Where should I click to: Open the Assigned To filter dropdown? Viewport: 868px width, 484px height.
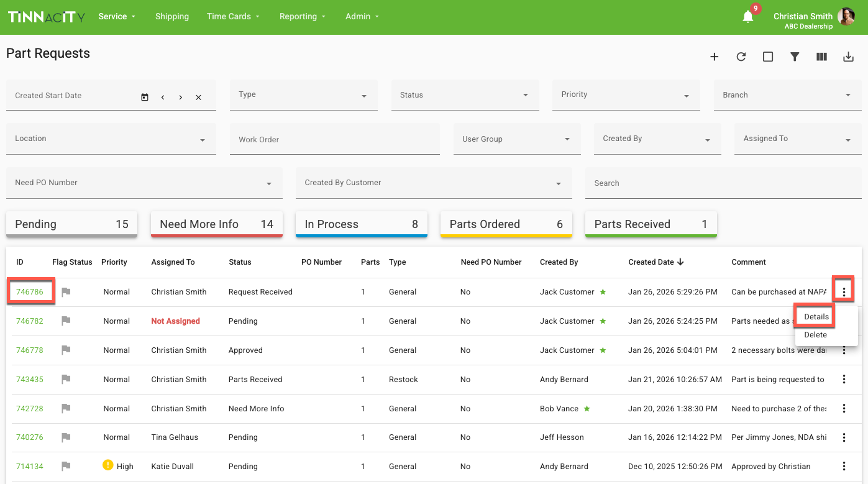point(798,139)
